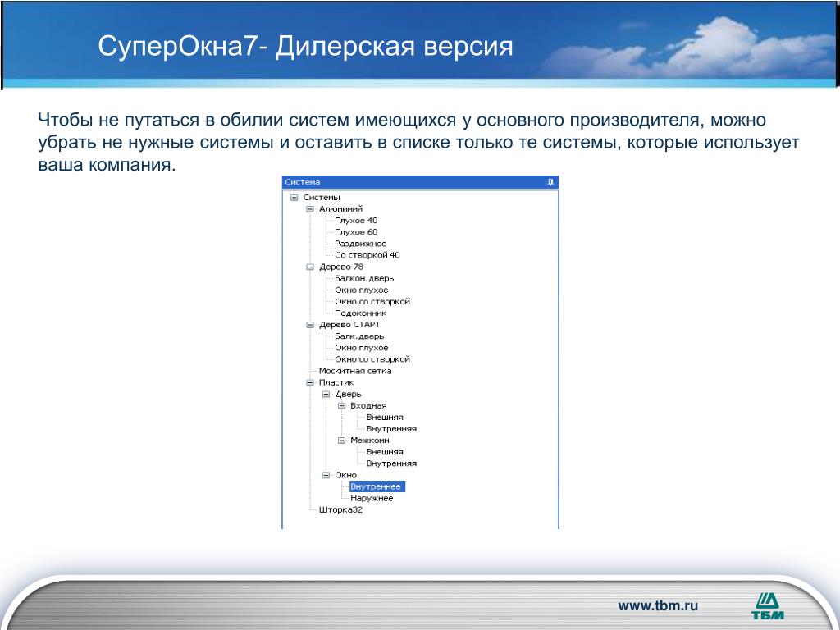Viewport: 840px width, 630px height.
Task: Collapse the Окно node under Пластик
Action: tap(326, 475)
